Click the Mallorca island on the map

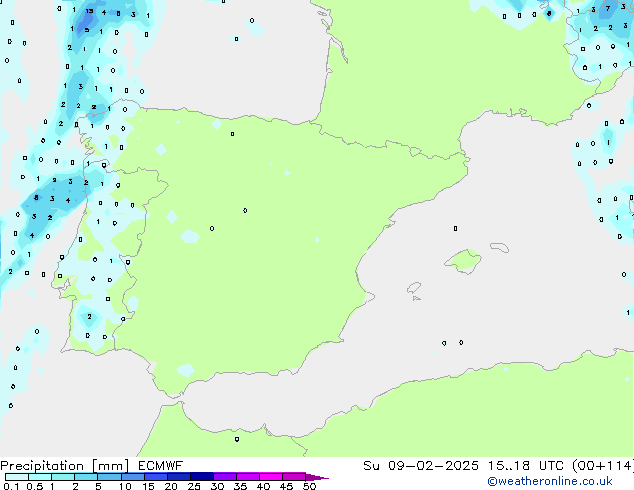(x=463, y=261)
